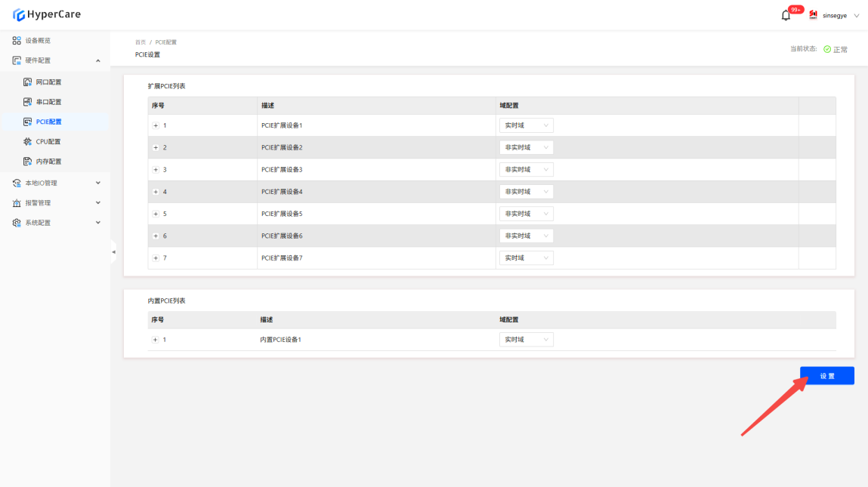Open domain dropdown for PCIE扩展设备5
Screen dimensions: 868x487
click(526, 214)
